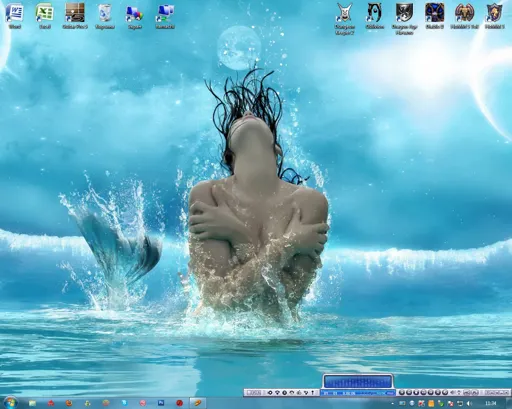
Task: Open the silver shield game shortcut
Action: (x=404, y=18)
